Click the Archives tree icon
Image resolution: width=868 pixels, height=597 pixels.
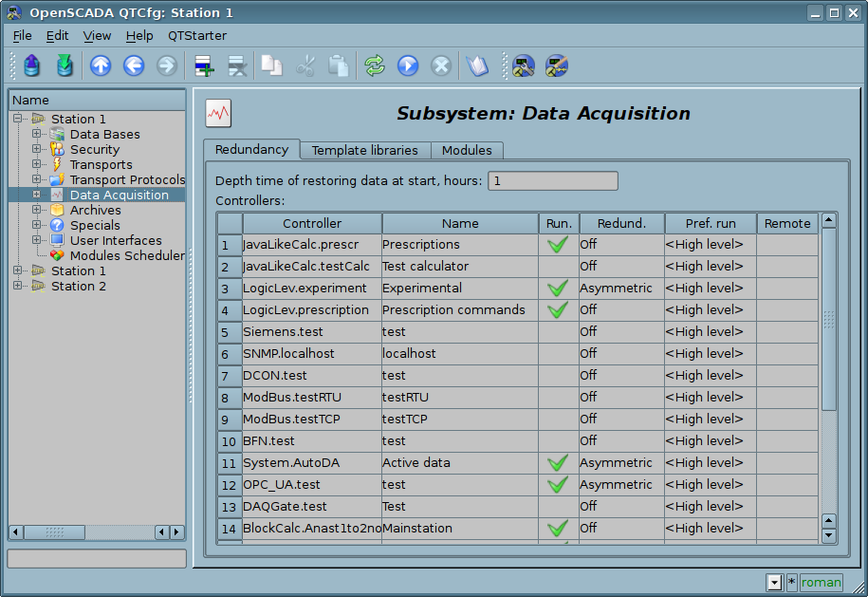point(57,210)
